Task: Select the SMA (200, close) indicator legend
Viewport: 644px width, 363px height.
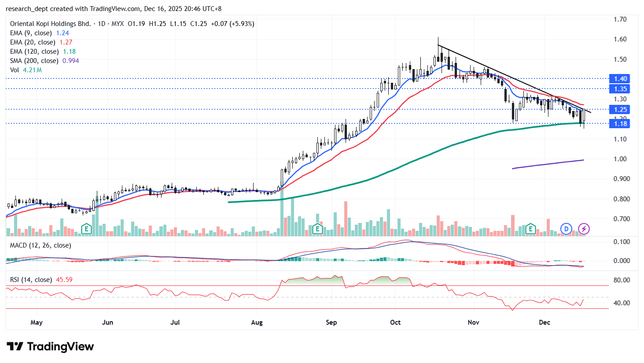Action: point(34,61)
